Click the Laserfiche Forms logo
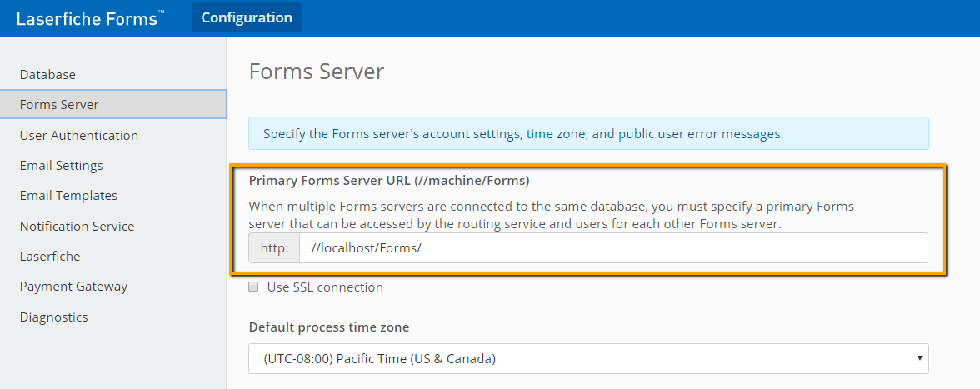Viewport: 980px width, 389px height. 91,18
